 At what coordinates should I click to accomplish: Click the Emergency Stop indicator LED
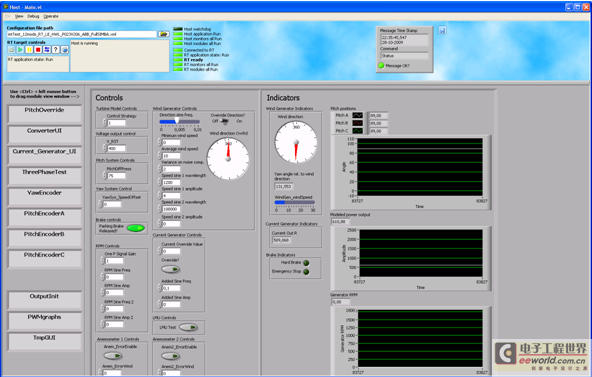point(306,272)
